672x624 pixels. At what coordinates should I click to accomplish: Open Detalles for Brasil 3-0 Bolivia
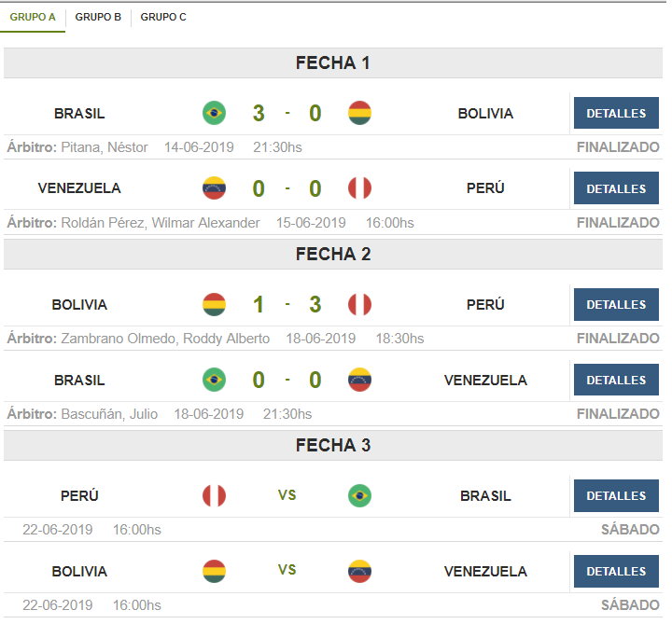coord(616,113)
